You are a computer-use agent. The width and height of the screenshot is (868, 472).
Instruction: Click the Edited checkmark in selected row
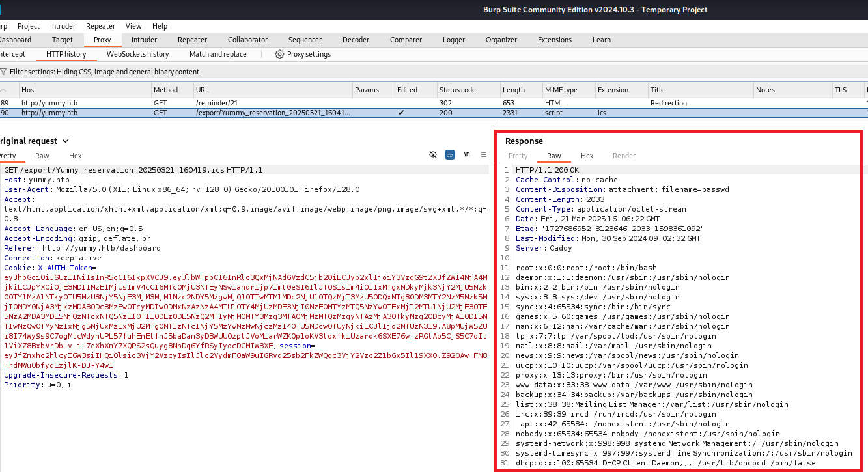(400, 113)
